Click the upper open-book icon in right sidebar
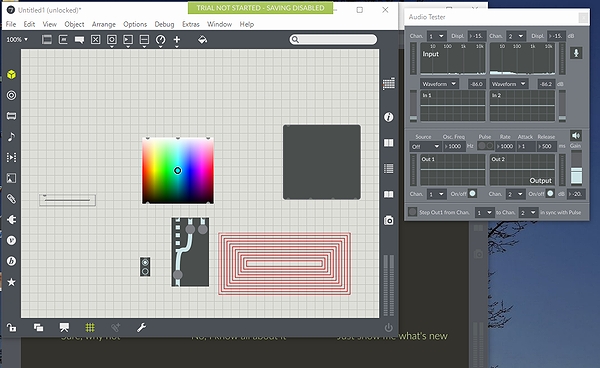This screenshot has width=600, height=368. click(389, 143)
